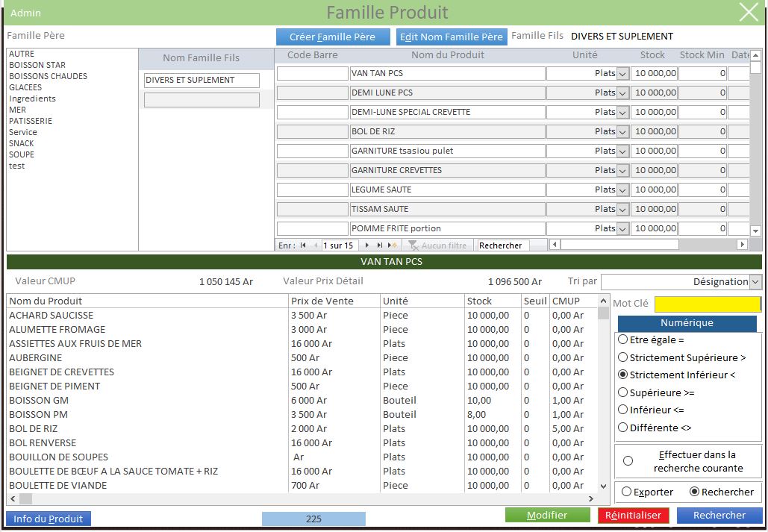Select the Etre égale = option
Image resolution: width=768 pixels, height=532 pixels.
[623, 339]
